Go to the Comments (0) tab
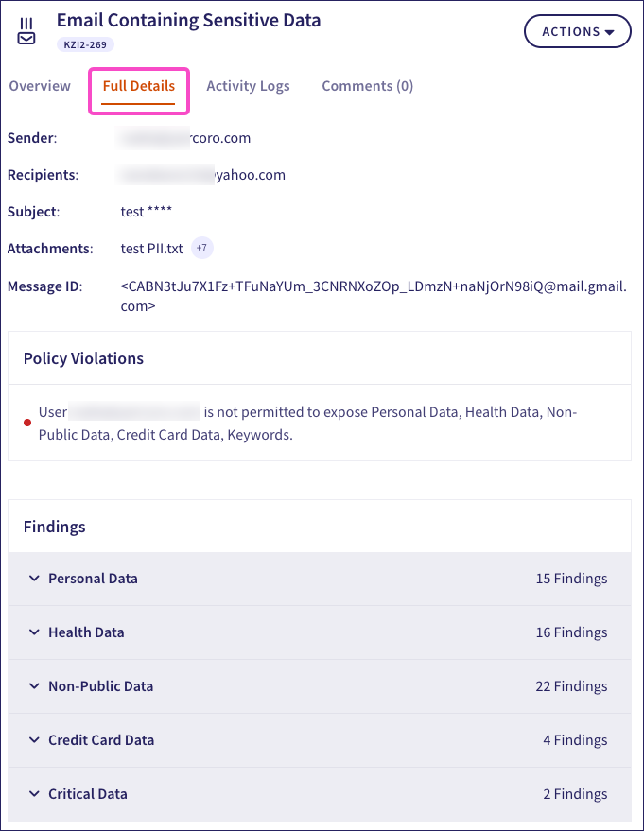Image resolution: width=644 pixels, height=831 pixels. point(367,86)
